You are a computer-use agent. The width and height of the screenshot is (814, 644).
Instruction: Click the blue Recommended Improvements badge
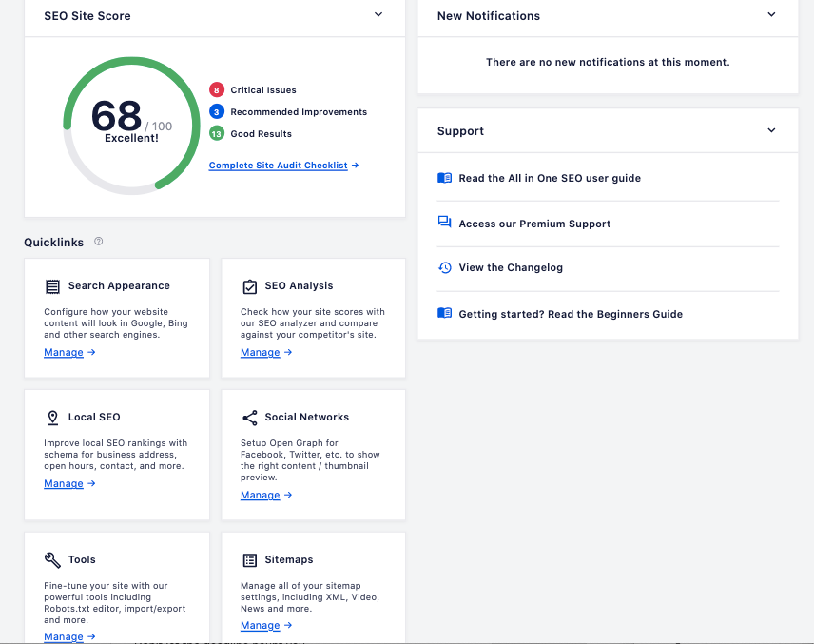point(217,111)
